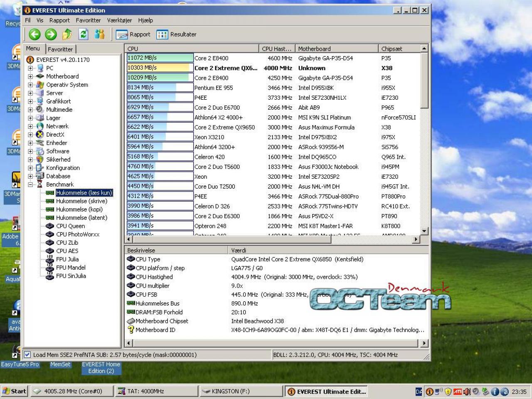This screenshot has width=532, height=399.
Task: Click the Up level toolbar icon
Action: click(x=67, y=34)
